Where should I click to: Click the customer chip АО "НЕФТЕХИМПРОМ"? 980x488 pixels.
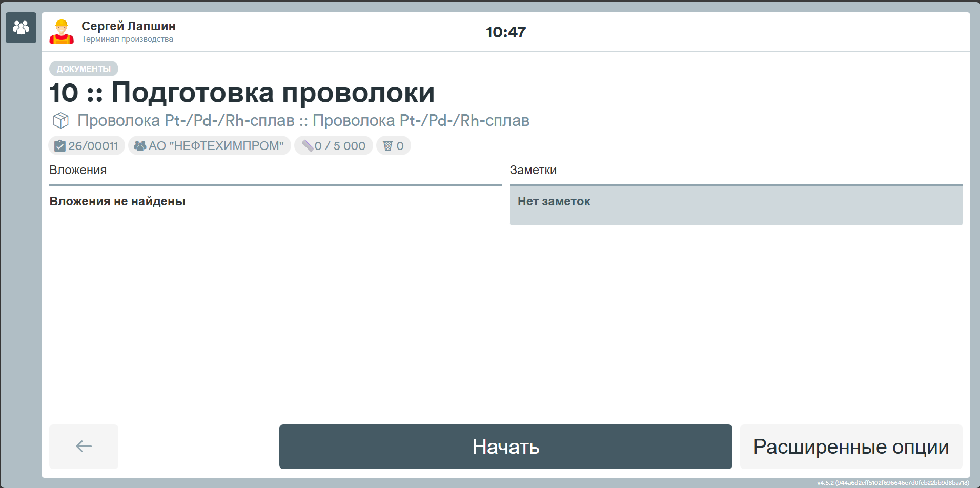[x=210, y=146]
